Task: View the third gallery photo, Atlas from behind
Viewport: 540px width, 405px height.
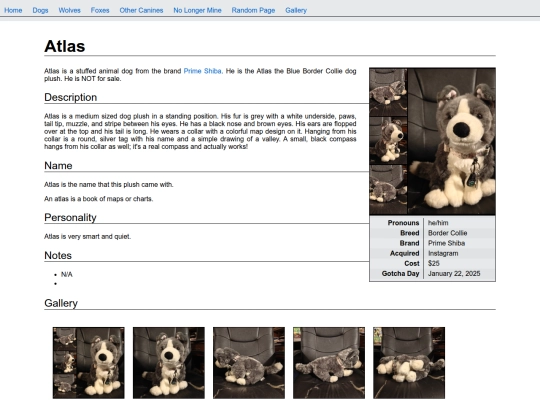Action: click(249, 363)
